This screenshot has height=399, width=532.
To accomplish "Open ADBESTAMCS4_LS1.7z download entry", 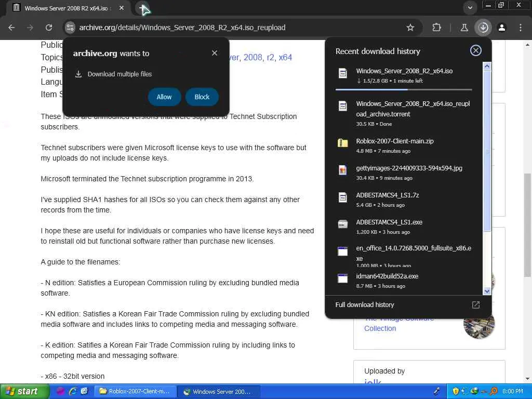I will click(x=404, y=199).
